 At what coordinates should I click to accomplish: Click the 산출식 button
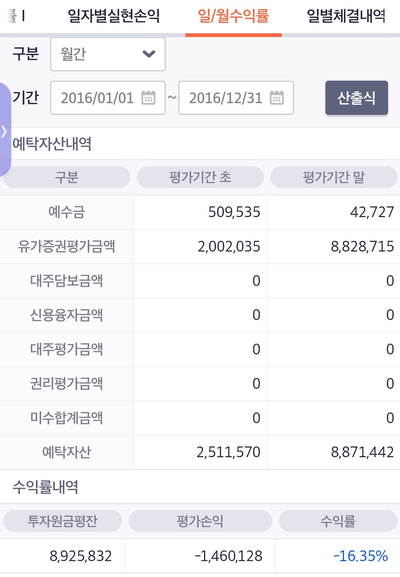click(357, 98)
